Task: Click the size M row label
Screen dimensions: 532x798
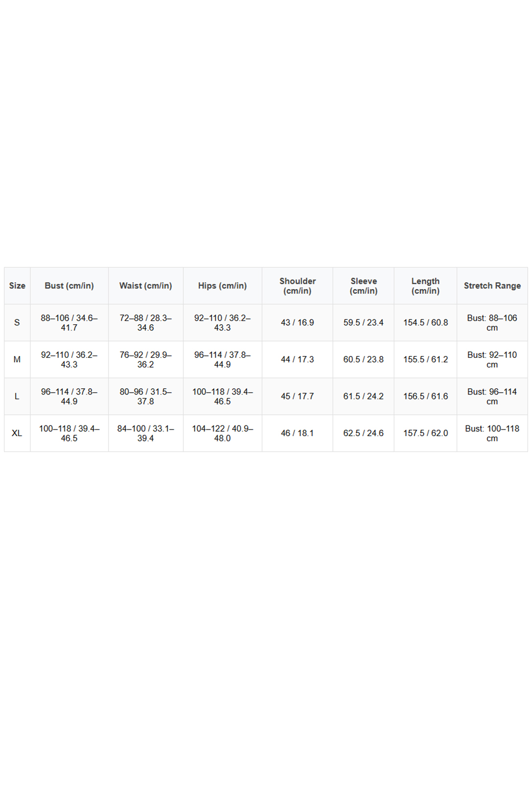Action: point(17,359)
